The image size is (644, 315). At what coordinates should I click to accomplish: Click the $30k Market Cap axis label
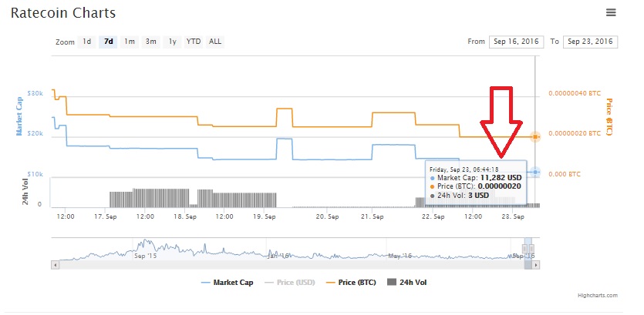pyautogui.click(x=35, y=93)
